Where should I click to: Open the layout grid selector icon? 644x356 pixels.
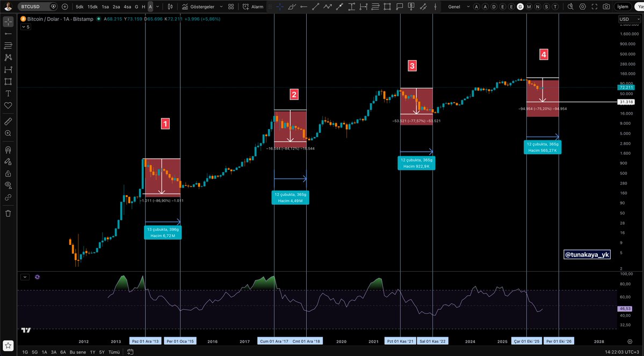(x=231, y=6)
